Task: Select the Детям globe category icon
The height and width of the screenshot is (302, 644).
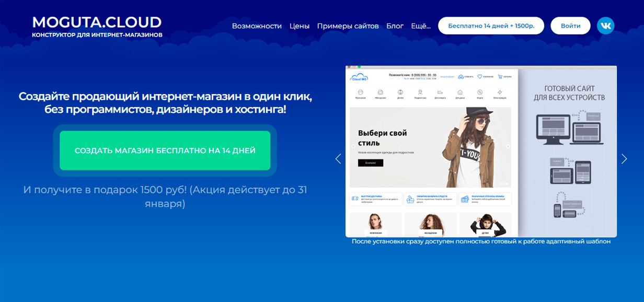Action: click(x=400, y=92)
